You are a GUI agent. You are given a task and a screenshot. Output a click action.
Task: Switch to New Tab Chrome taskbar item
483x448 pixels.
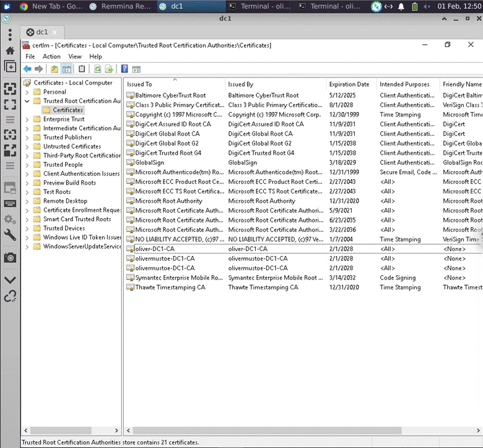[x=51, y=6]
